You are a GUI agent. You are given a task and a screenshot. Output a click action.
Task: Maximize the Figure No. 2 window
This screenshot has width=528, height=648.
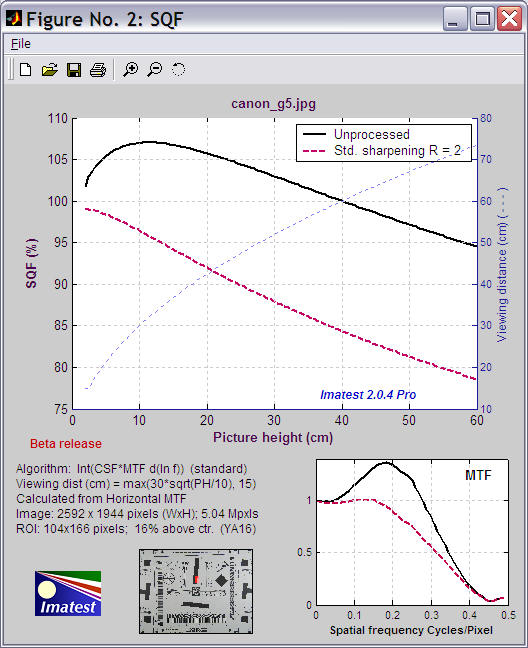(x=482, y=19)
